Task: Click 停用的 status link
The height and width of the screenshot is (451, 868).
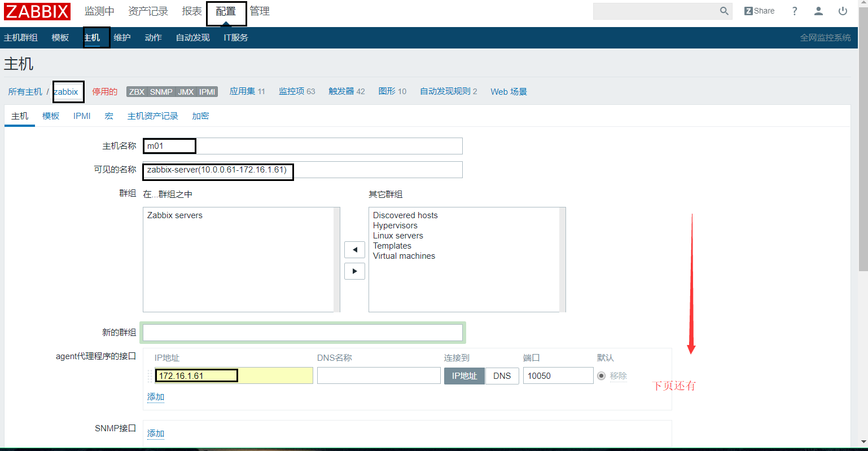Action: coord(105,92)
